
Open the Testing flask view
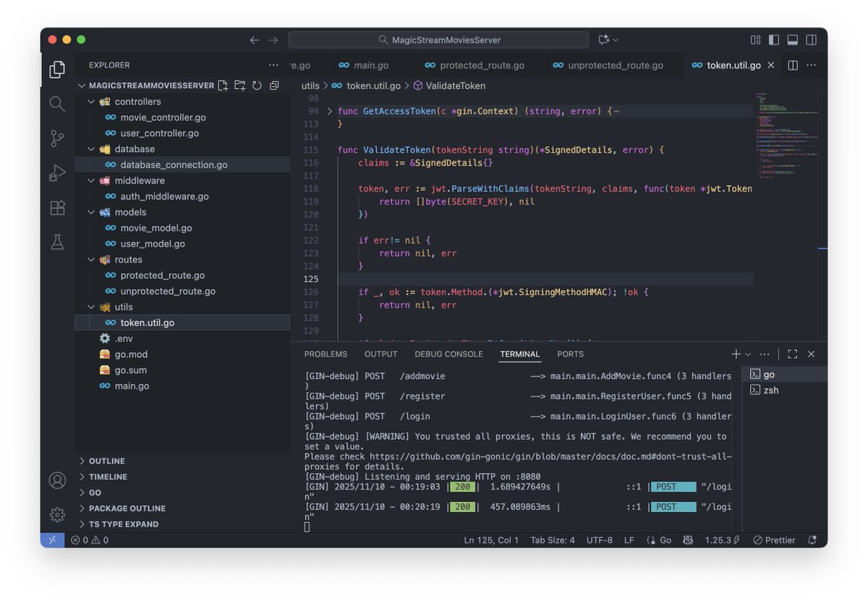[57, 242]
